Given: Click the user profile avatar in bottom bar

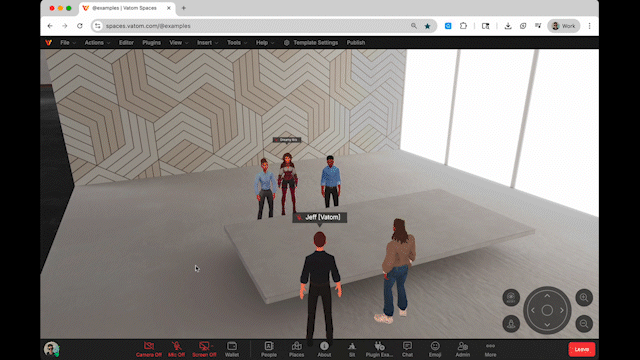Looking at the screenshot, I should (x=52, y=349).
